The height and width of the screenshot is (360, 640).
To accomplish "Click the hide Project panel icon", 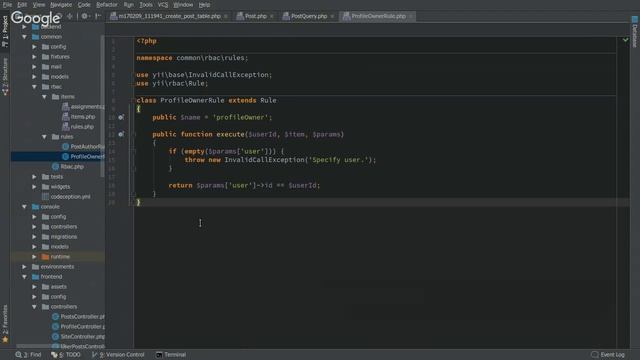I will pyautogui.click(x=98, y=16).
